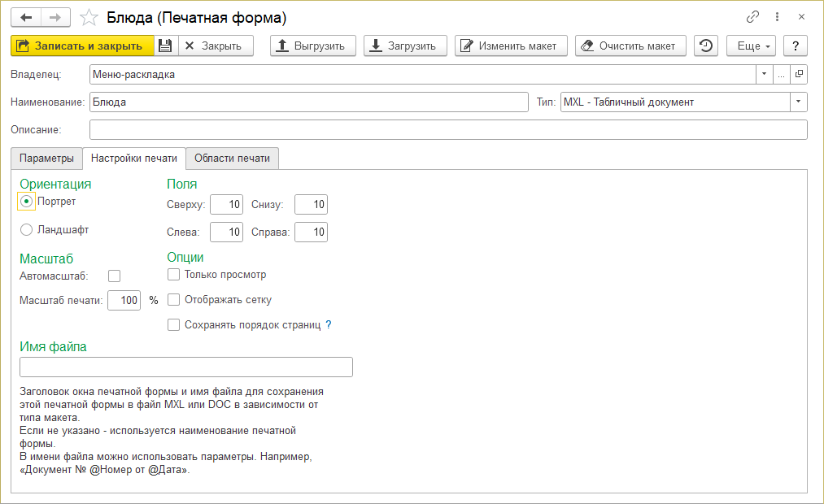Image resolution: width=824 pixels, height=504 pixels.
Task: Open the Владелец field in new window
Action: (x=799, y=75)
